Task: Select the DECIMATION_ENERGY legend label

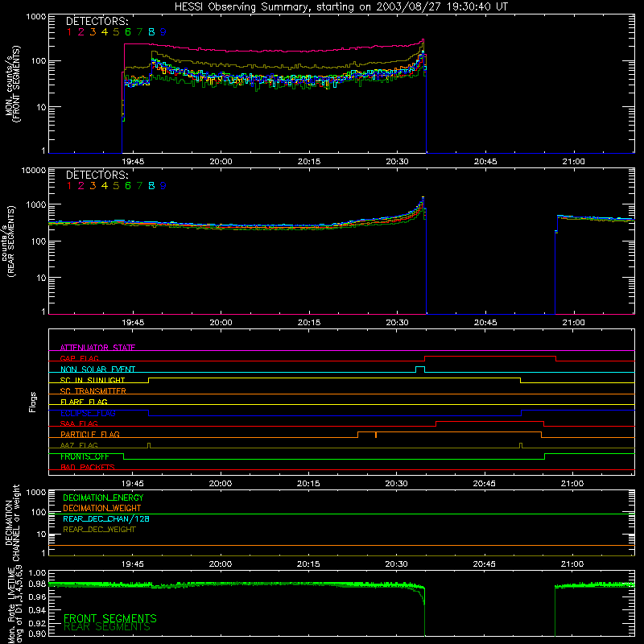Action: [103, 497]
